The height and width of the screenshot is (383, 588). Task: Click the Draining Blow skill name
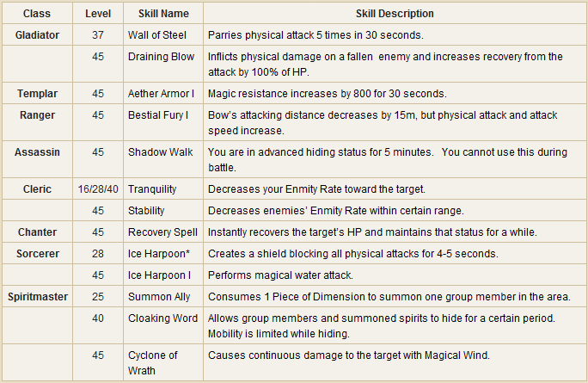(160, 57)
